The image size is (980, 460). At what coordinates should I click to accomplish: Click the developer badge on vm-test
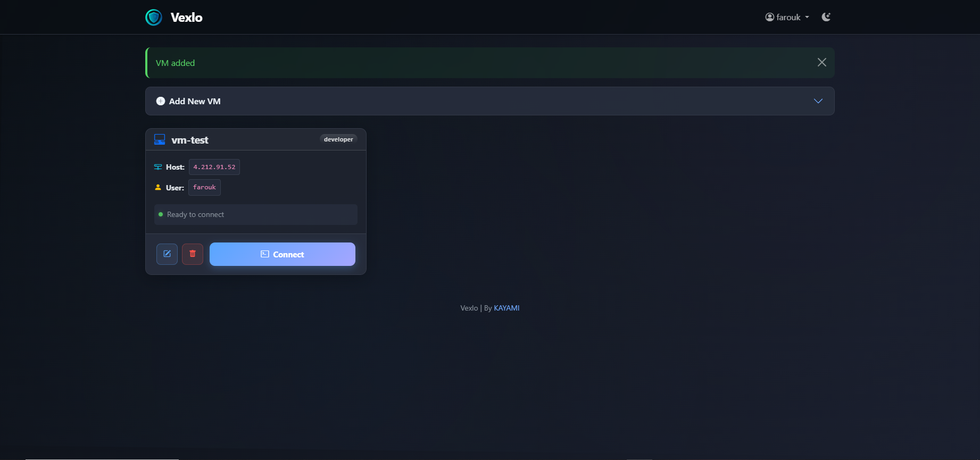(x=338, y=139)
